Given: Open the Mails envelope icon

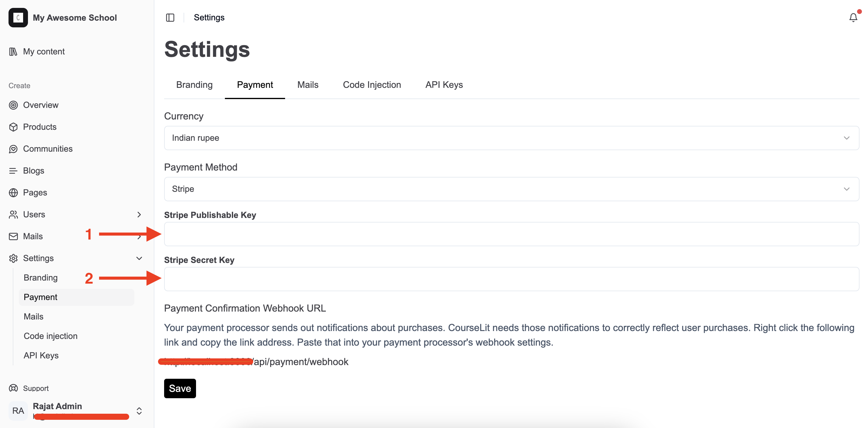Looking at the screenshot, I should (x=13, y=236).
